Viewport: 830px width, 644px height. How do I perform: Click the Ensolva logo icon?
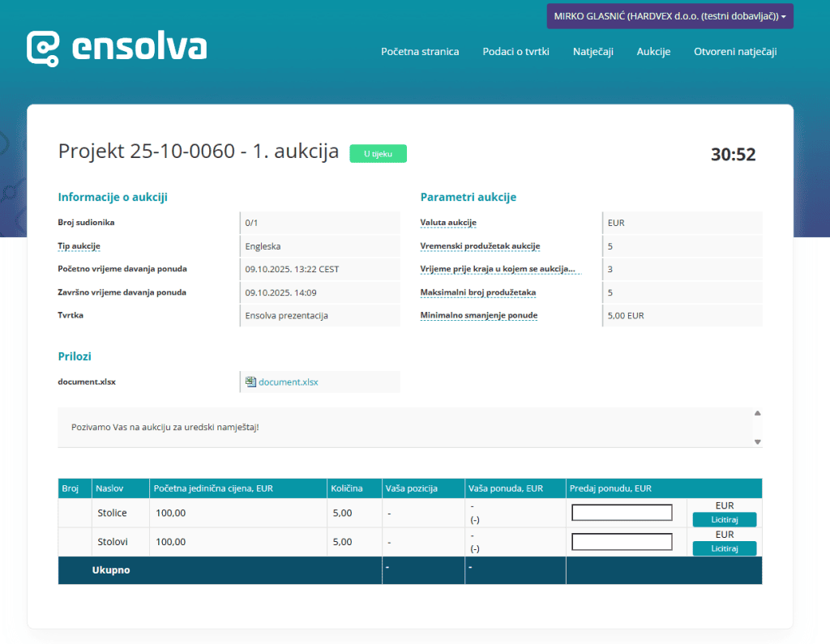point(43,49)
